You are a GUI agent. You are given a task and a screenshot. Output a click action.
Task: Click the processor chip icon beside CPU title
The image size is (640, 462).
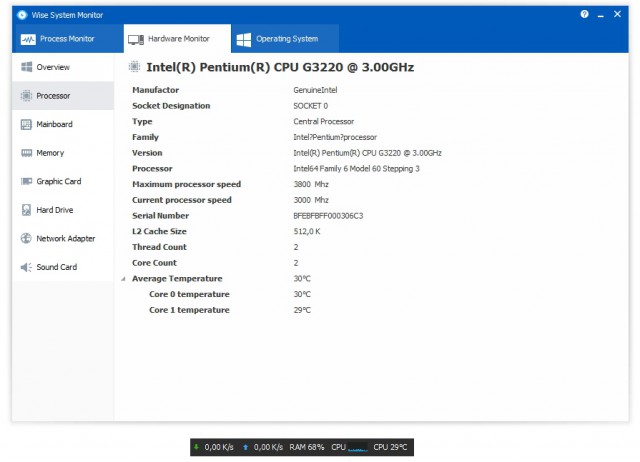pos(134,66)
